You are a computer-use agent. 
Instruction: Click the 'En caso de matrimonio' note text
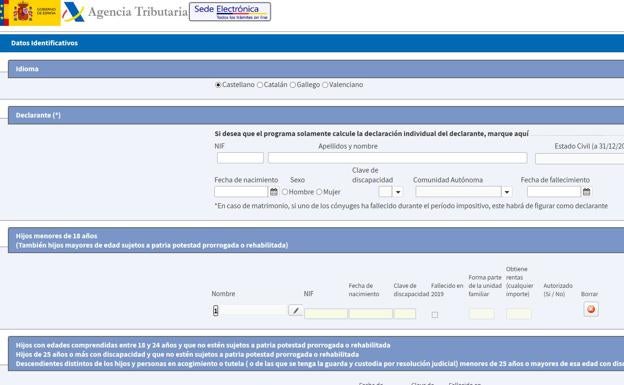411,206
